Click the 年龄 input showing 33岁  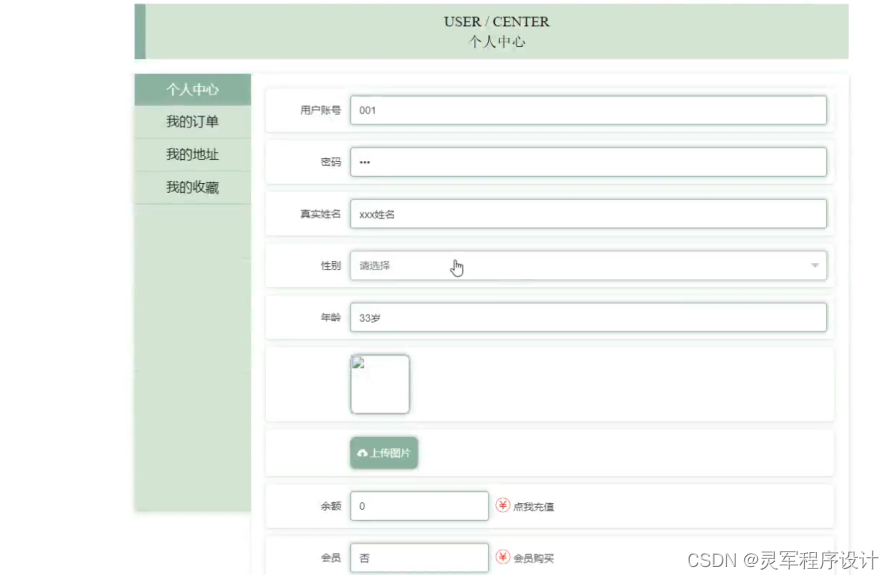(x=590, y=317)
